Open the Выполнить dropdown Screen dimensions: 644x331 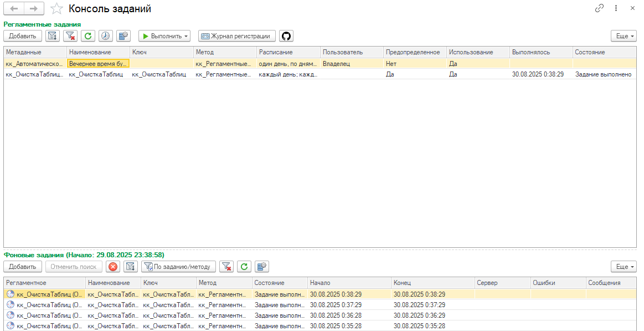click(x=164, y=36)
